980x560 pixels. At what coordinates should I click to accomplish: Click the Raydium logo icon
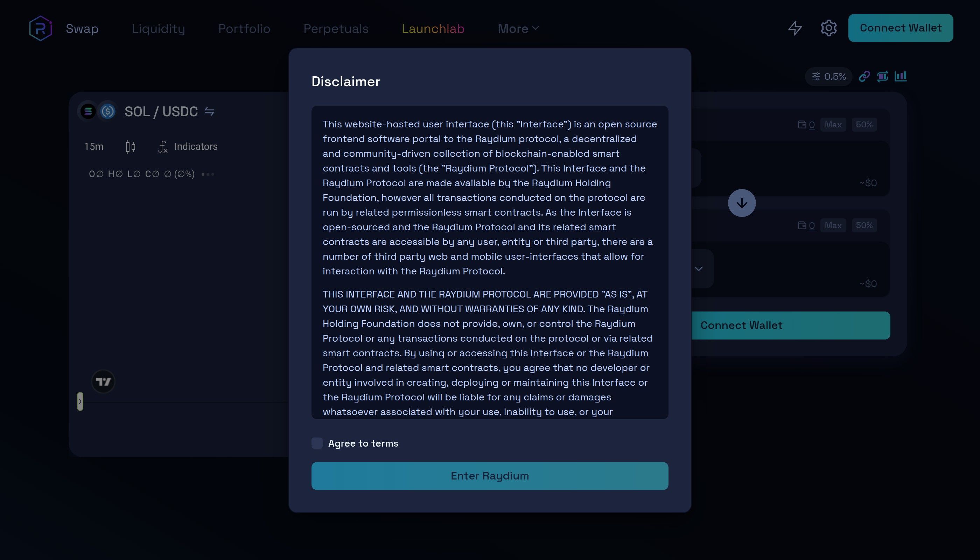coord(40,28)
